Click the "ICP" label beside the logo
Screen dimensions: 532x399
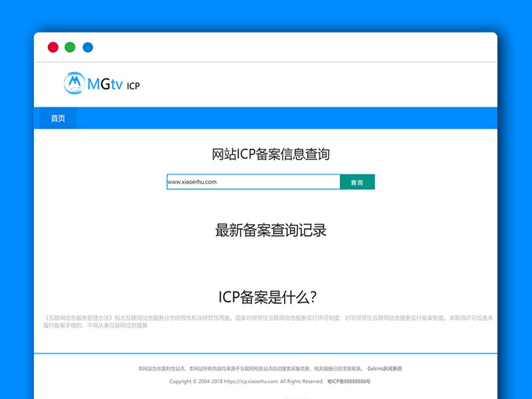133,84
